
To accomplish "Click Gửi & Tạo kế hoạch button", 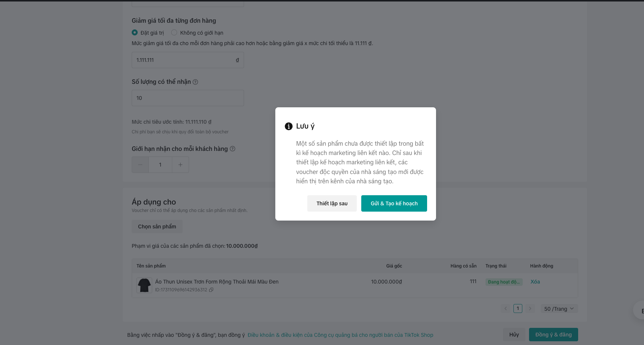I will click(x=394, y=203).
